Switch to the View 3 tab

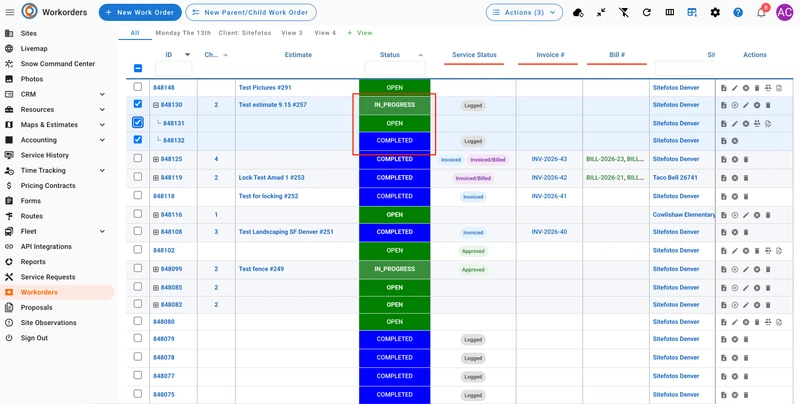click(x=292, y=33)
